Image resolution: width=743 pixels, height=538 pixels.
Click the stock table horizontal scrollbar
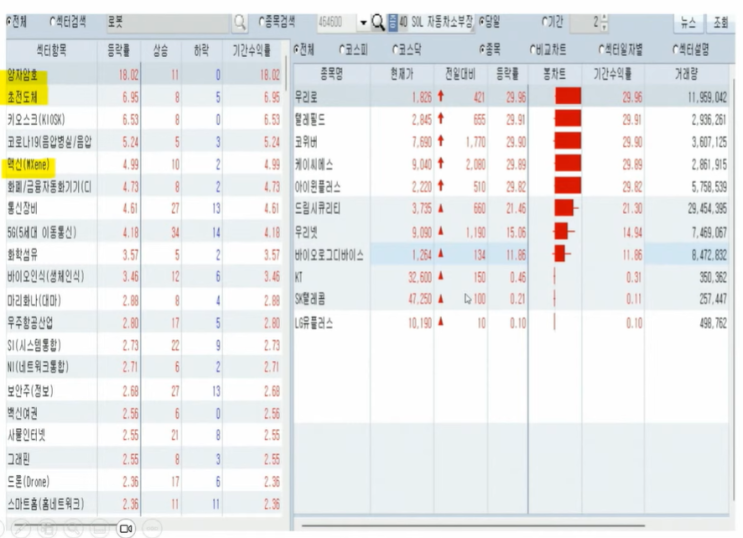(x=473, y=525)
